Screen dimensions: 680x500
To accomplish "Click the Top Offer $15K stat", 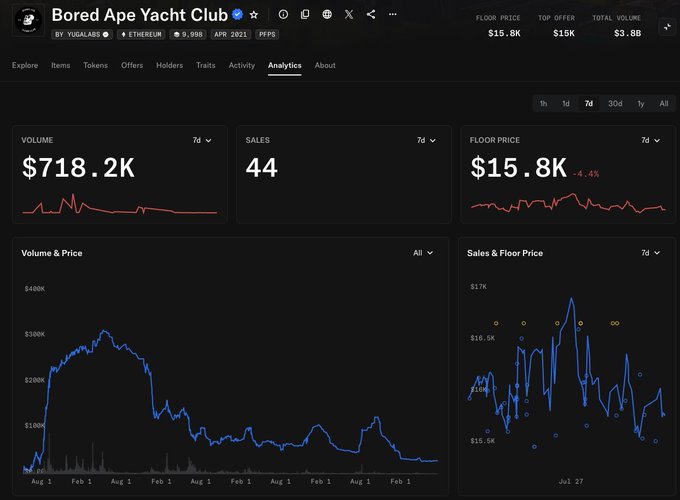I will 557,26.
